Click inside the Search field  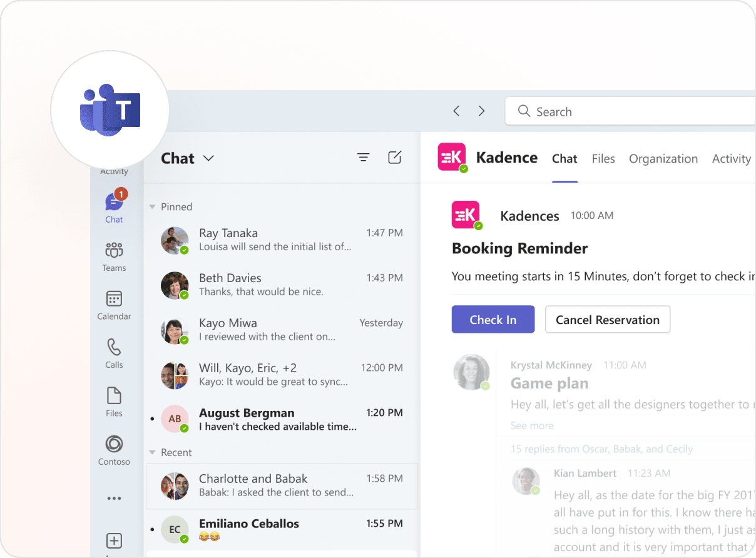[x=630, y=111]
